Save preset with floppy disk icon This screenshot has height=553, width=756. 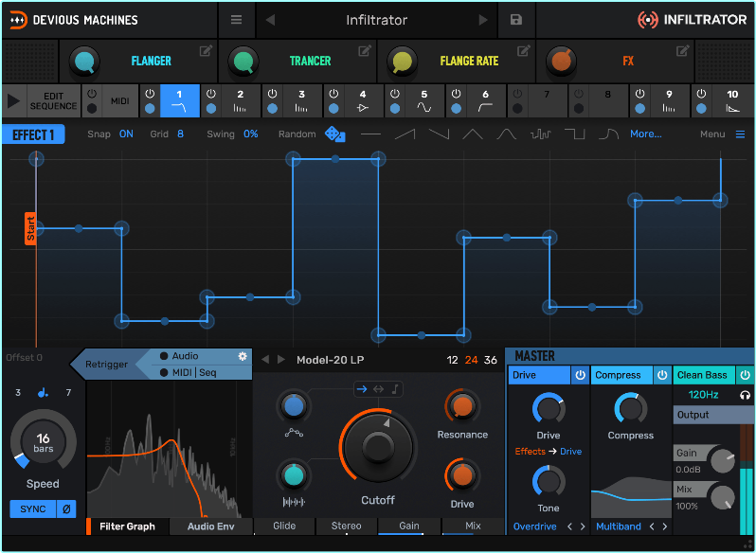[x=516, y=20]
